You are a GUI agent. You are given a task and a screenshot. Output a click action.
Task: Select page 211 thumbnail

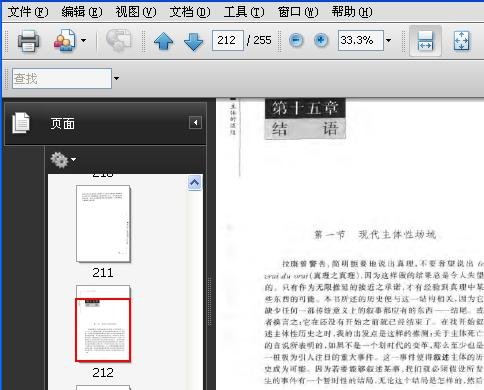point(103,224)
